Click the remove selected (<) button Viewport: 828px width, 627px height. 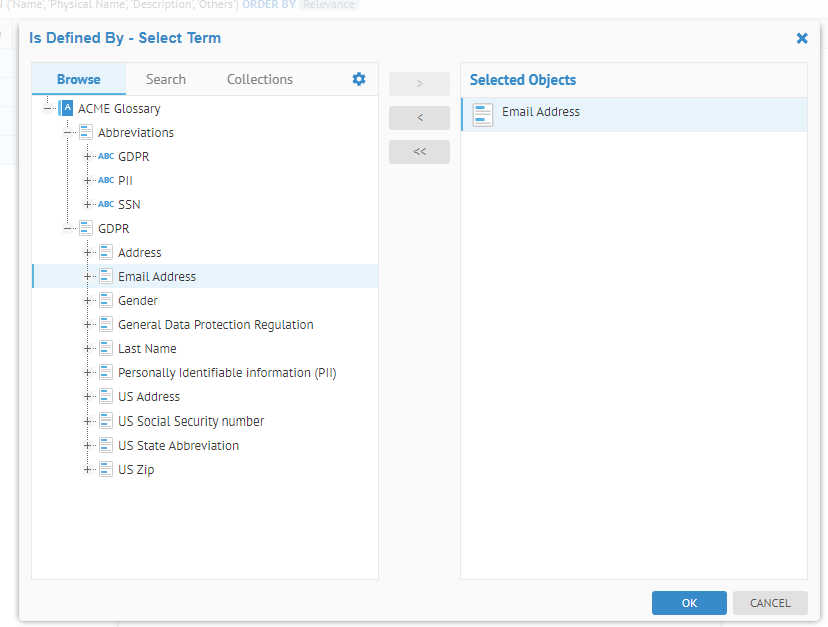tap(419, 118)
